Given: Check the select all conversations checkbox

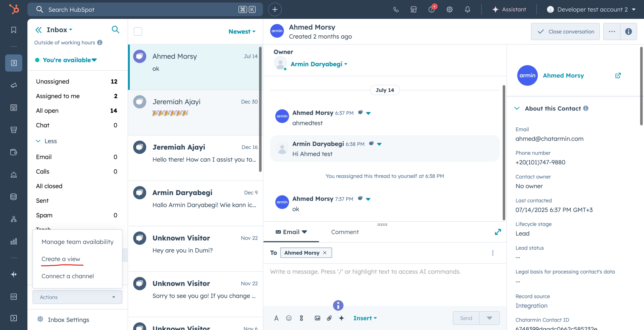Looking at the screenshot, I should coord(138,32).
